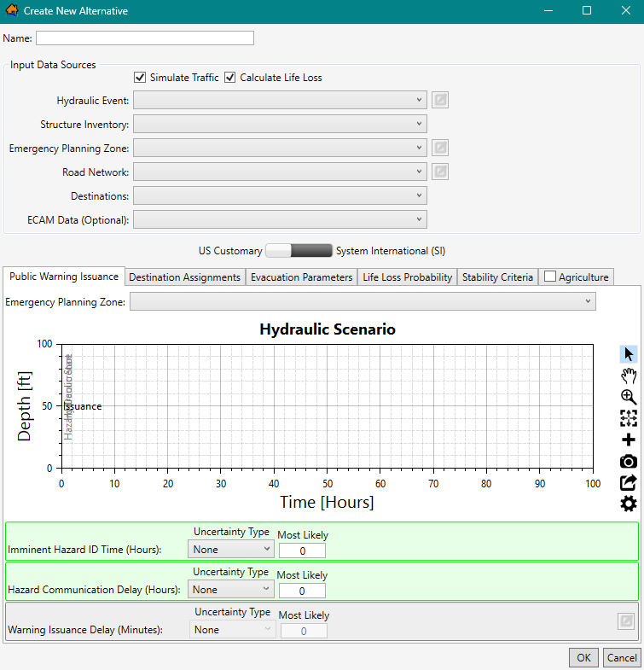
Task: Toggle the Calculate Life Loss checkbox
Action: pos(229,78)
